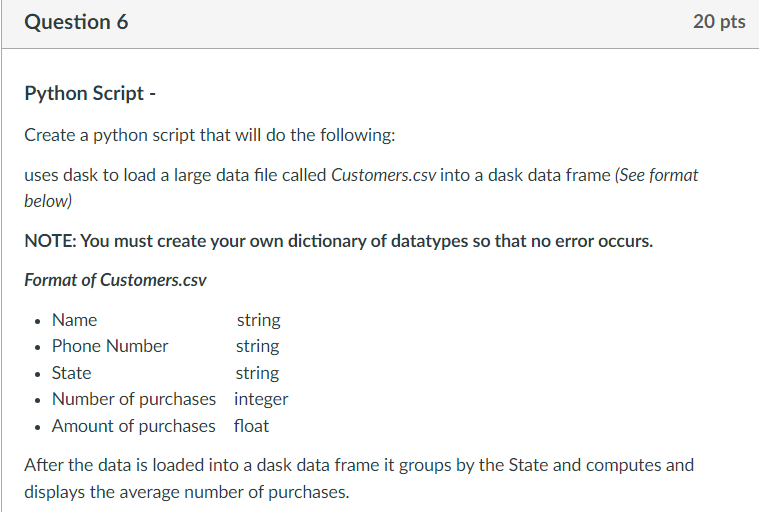Screen dimensions: 759x512
Task: Click the 'float' datatype text
Action: [251, 426]
